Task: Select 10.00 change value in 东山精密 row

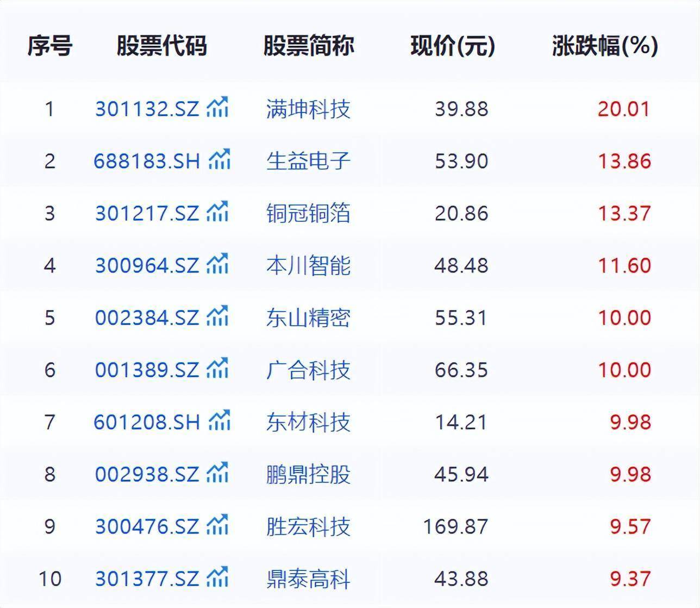Action: coord(624,318)
